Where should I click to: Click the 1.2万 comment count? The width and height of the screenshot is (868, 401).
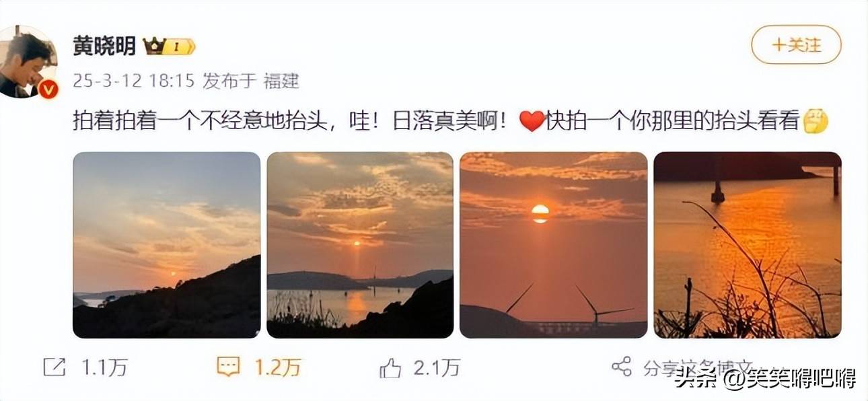tap(277, 367)
